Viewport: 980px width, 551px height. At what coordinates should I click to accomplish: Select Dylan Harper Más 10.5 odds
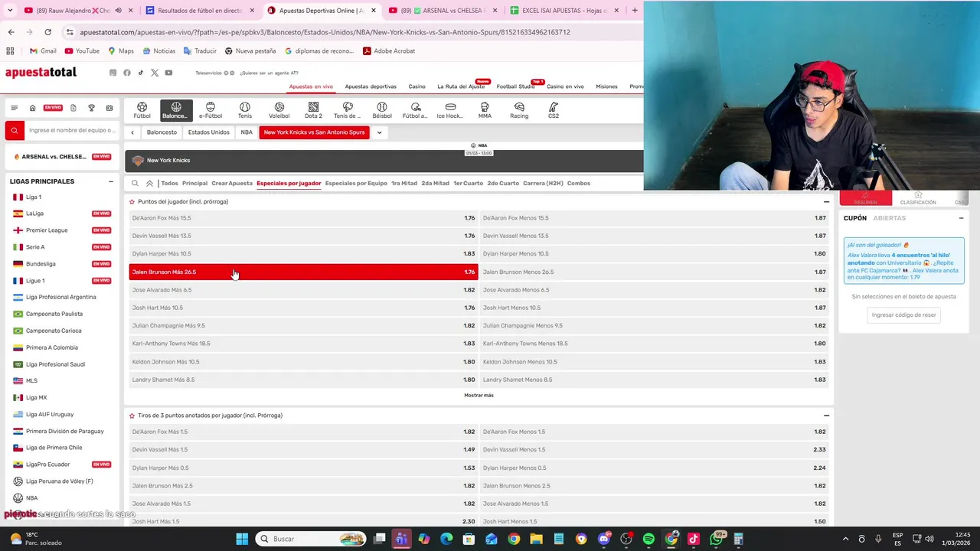tap(303, 253)
